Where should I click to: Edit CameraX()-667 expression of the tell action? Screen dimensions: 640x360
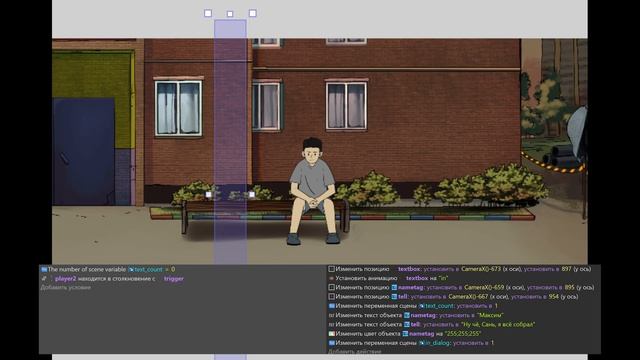[x=468, y=297]
